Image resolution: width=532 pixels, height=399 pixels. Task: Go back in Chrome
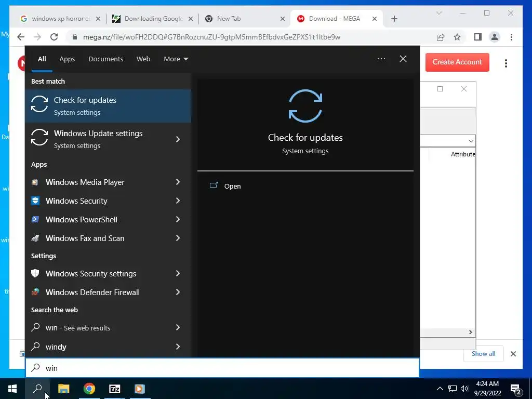(x=21, y=37)
